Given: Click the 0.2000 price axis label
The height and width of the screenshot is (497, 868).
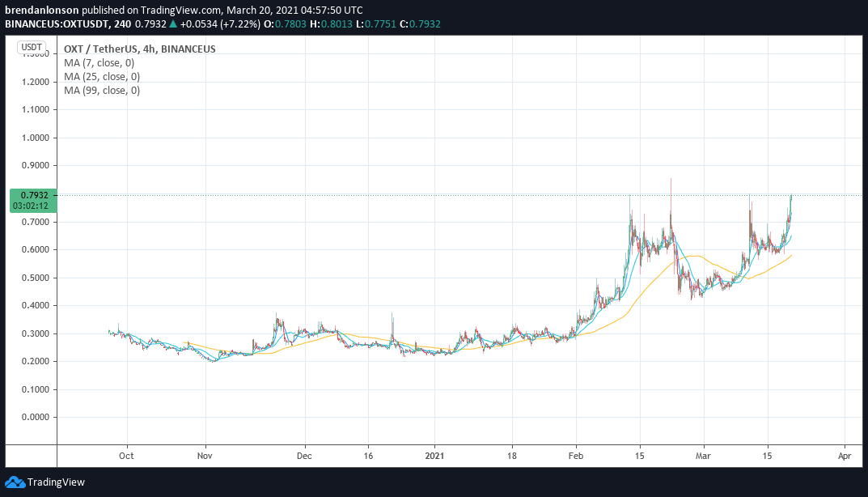Looking at the screenshot, I should coord(36,361).
